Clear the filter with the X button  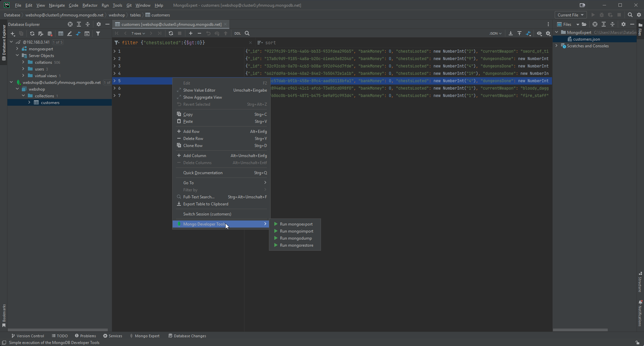coord(250,43)
